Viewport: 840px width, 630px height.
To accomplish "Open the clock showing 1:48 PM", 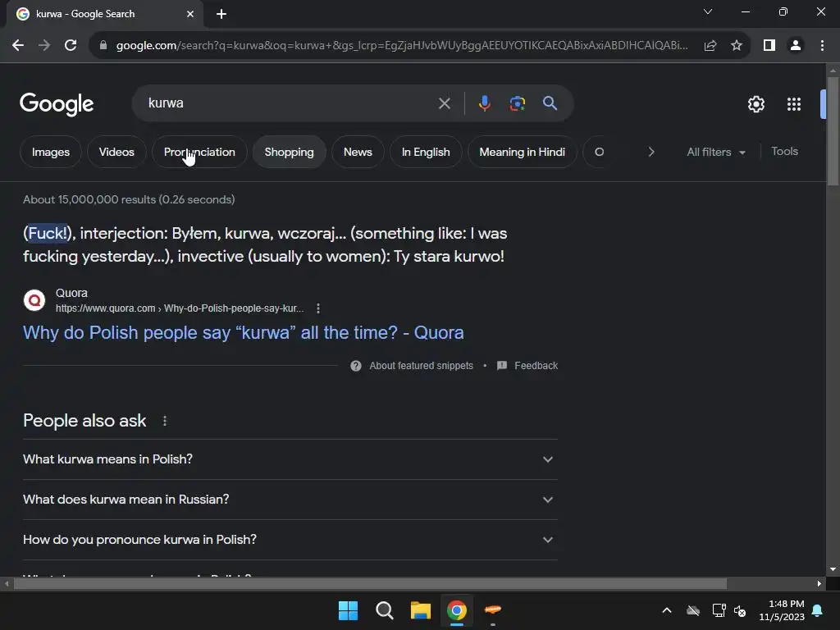I will pyautogui.click(x=782, y=610).
